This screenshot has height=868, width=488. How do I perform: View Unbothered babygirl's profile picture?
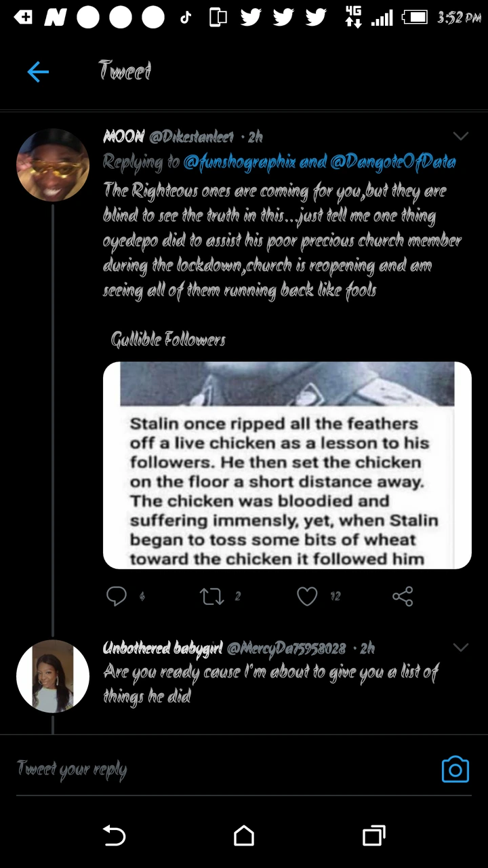coord(53,676)
